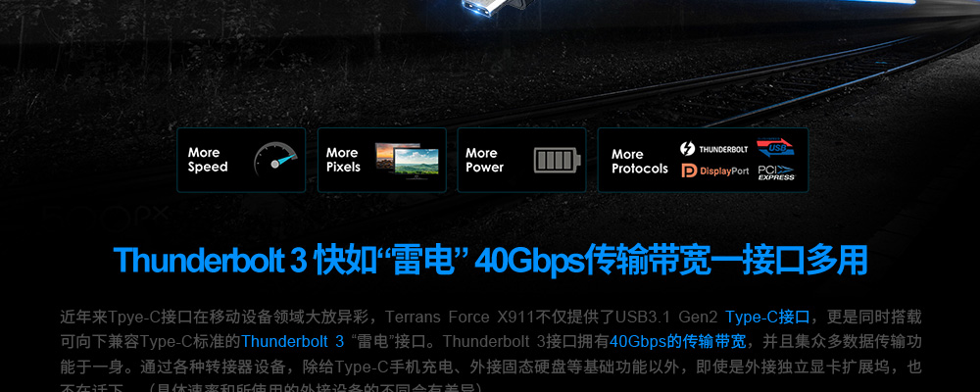980x392 pixels.
Task: Click the PCI Express logo
Action: pos(775,172)
